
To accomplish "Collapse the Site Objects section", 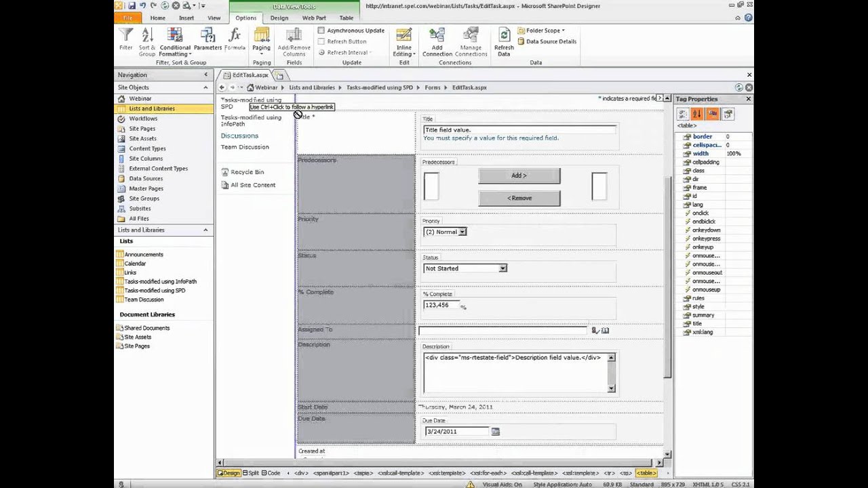I will pyautogui.click(x=205, y=87).
